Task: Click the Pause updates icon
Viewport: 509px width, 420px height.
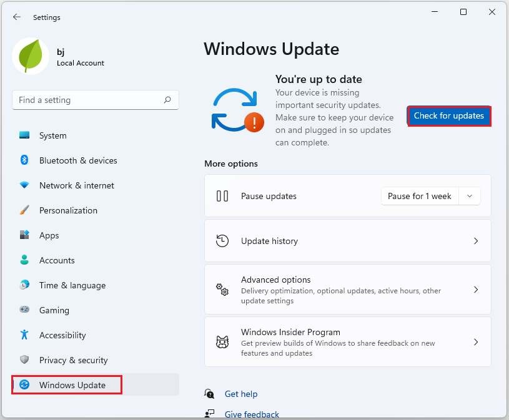Action: point(222,196)
